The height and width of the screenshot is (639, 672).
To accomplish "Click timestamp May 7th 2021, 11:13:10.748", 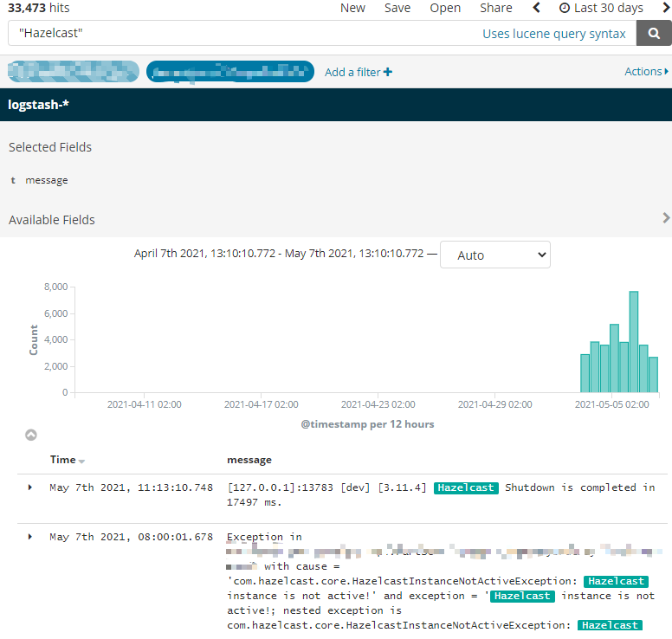I will 131,487.
